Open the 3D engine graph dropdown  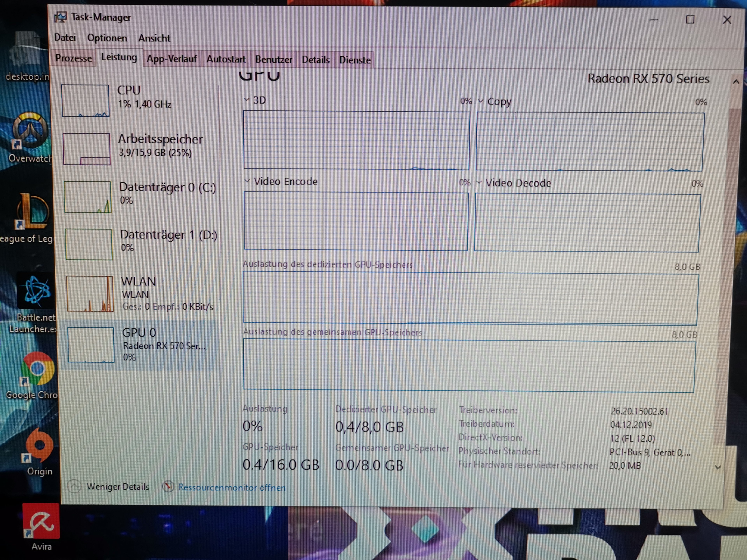(246, 100)
